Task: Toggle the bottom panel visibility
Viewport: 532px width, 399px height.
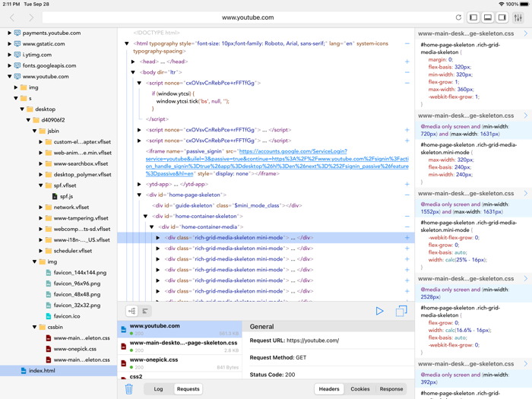Action: click(488, 17)
